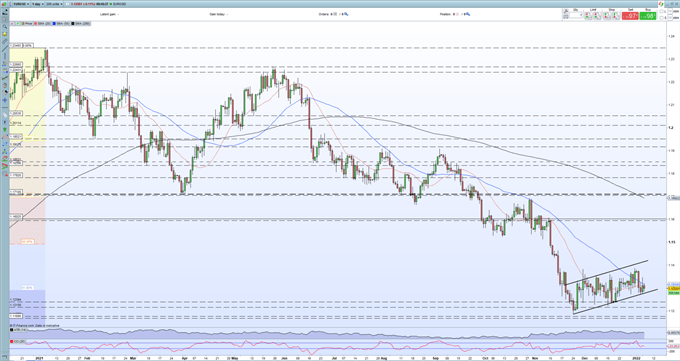Select the upper radio button near Buy

pyautogui.click(x=661, y=11)
